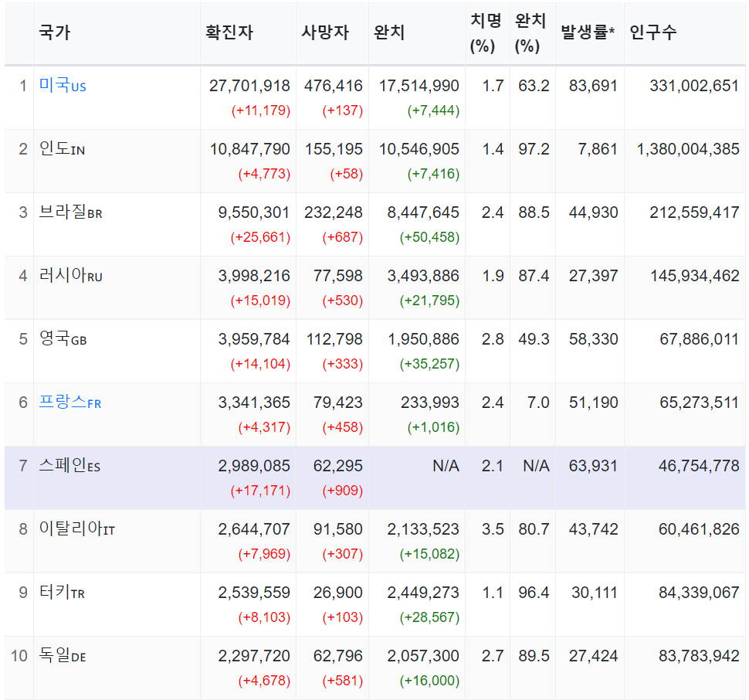The image size is (749, 700).
Task: Sort by 인구수 column header
Action: pyautogui.click(x=653, y=32)
